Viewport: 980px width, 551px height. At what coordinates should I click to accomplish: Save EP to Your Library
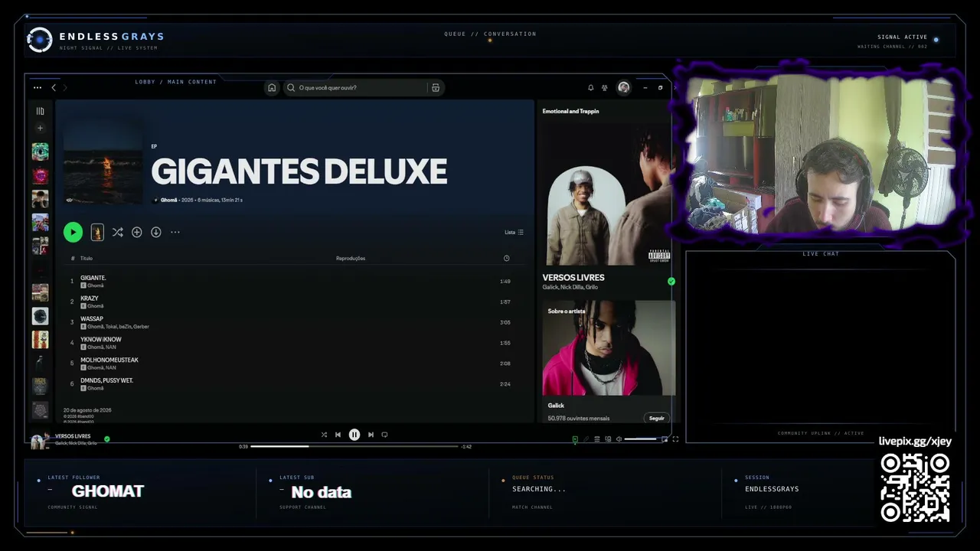[x=136, y=232]
